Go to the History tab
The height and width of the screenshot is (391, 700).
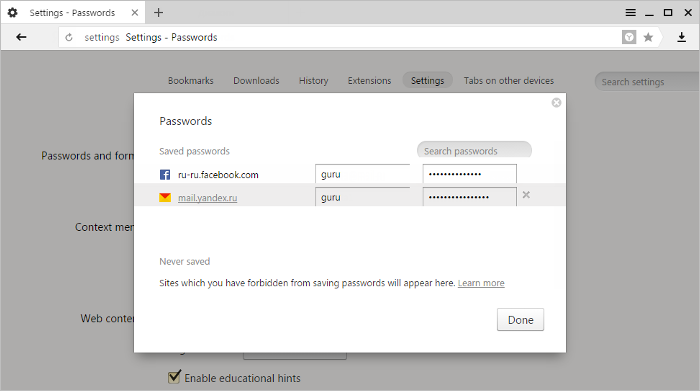pos(313,81)
